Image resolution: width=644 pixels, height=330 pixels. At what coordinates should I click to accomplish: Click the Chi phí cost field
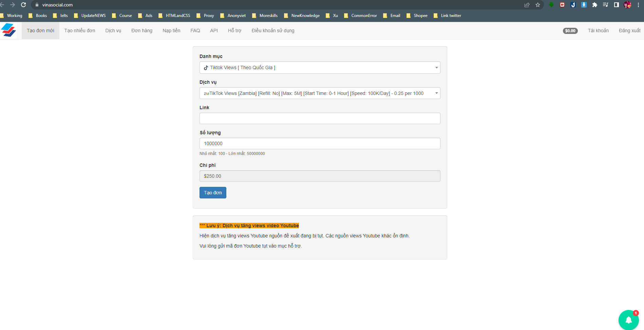click(x=320, y=176)
